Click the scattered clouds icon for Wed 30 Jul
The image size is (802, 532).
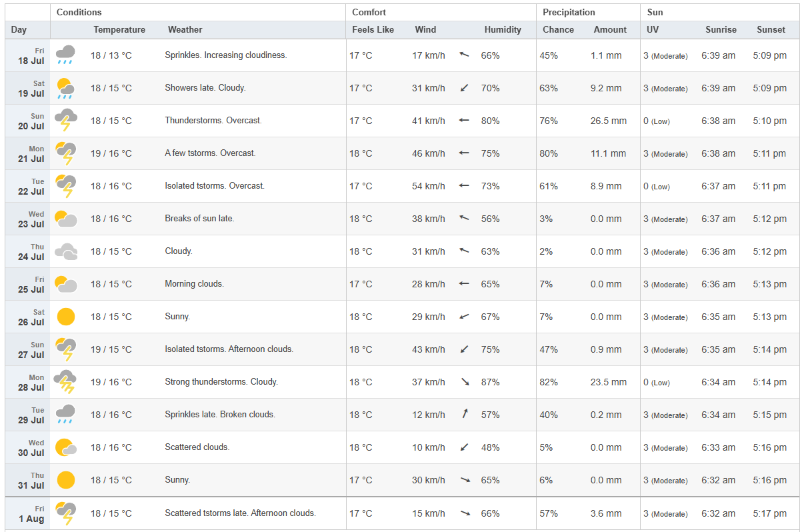65,447
